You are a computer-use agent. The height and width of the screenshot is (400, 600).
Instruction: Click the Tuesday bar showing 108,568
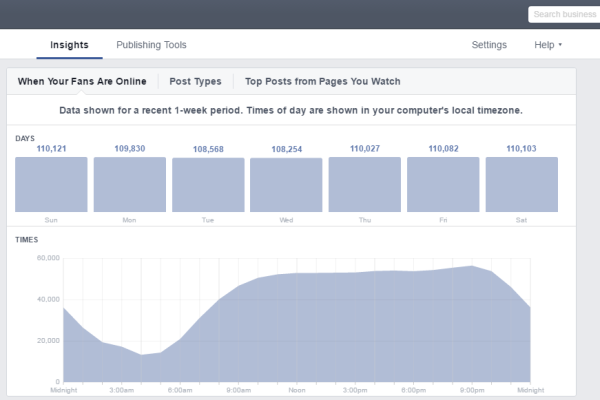click(x=208, y=184)
